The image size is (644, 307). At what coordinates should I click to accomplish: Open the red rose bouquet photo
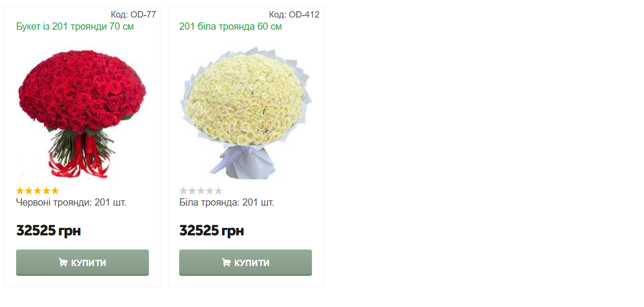click(82, 113)
